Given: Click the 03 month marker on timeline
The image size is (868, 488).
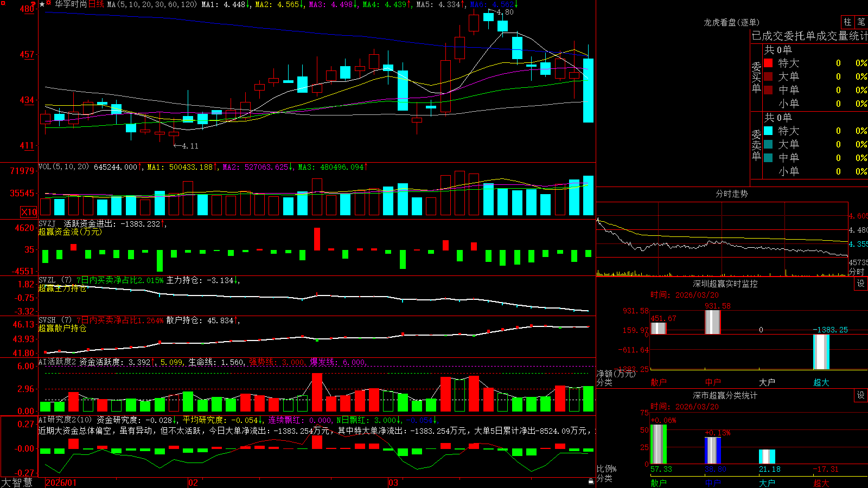Looking at the screenshot, I should [393, 483].
